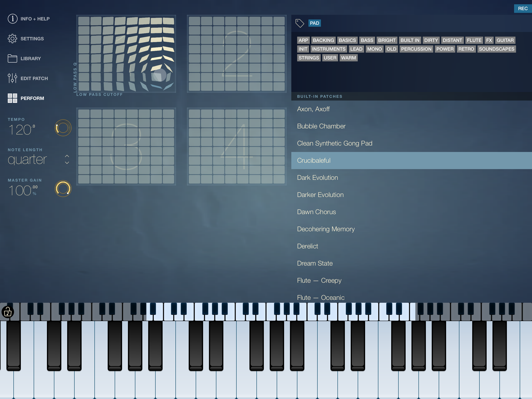The width and height of the screenshot is (532, 399).
Task: Click the Tempo dial knob
Action: click(x=63, y=128)
